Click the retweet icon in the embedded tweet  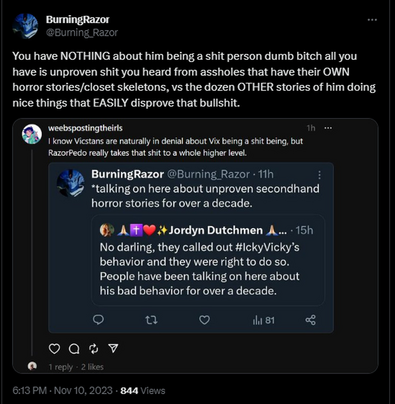click(x=152, y=320)
